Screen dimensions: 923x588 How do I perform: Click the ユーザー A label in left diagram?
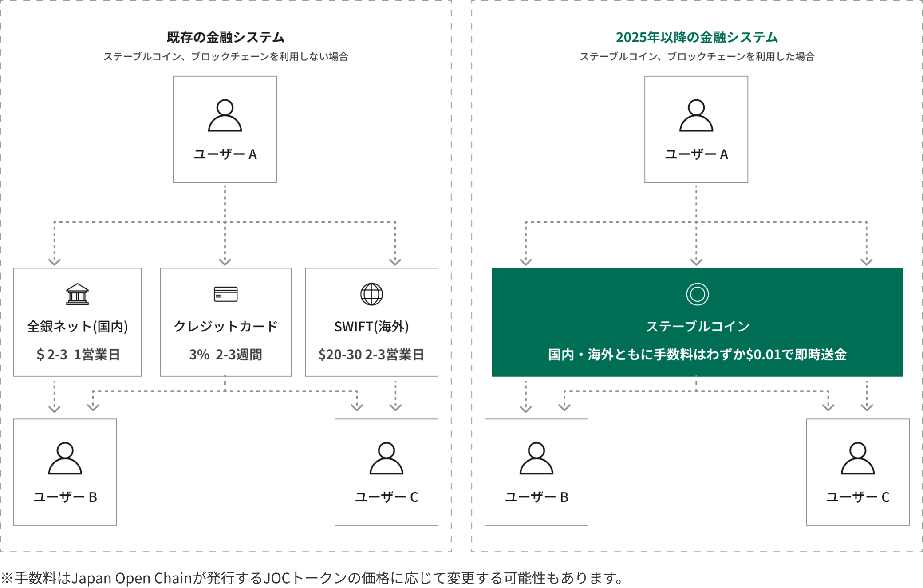tap(225, 154)
